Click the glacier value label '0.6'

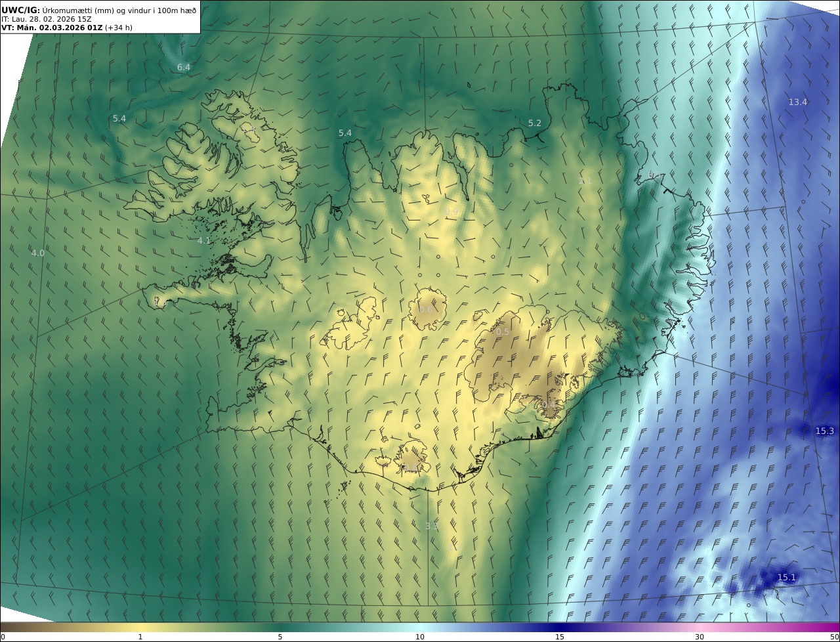(x=426, y=310)
